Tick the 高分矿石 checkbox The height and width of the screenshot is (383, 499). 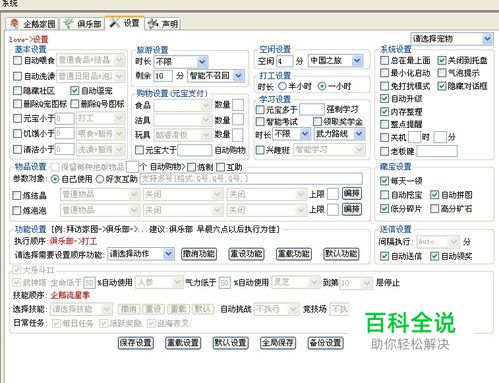(434, 209)
